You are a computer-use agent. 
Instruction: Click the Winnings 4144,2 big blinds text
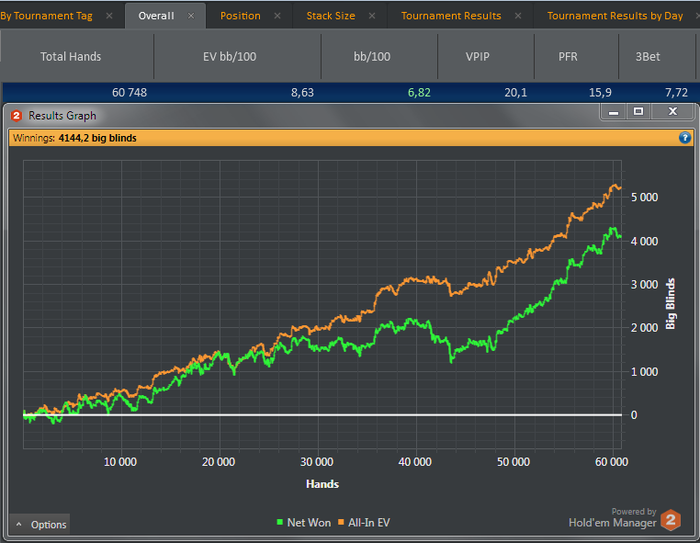[x=75, y=138]
